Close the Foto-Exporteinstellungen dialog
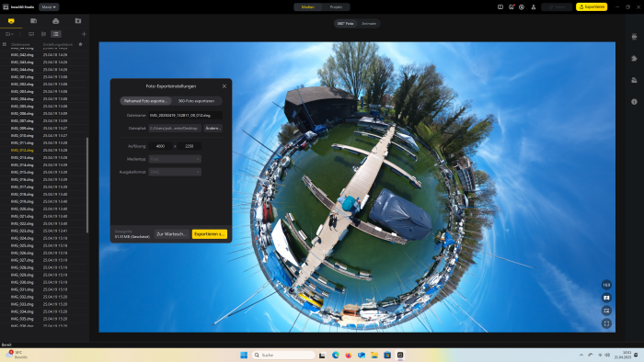 pyautogui.click(x=224, y=86)
